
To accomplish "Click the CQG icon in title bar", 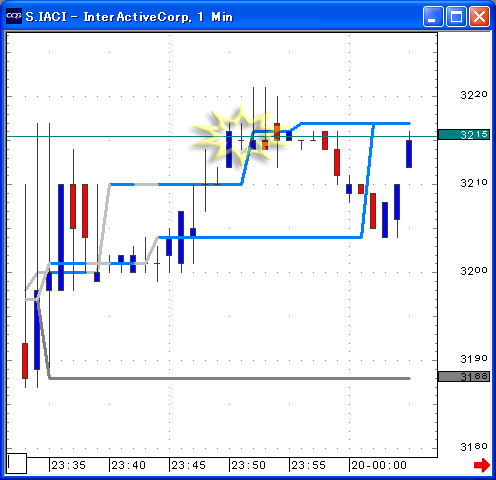I will pyautogui.click(x=14, y=16).
